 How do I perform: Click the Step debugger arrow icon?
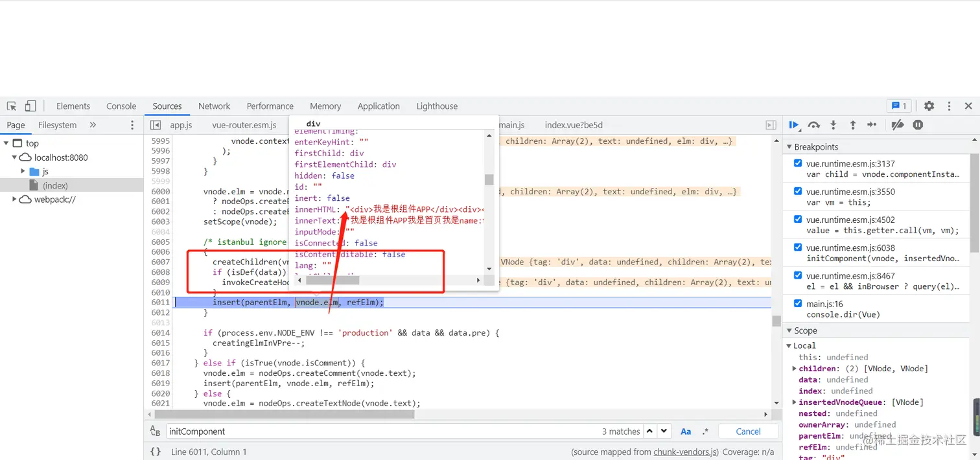(x=872, y=125)
